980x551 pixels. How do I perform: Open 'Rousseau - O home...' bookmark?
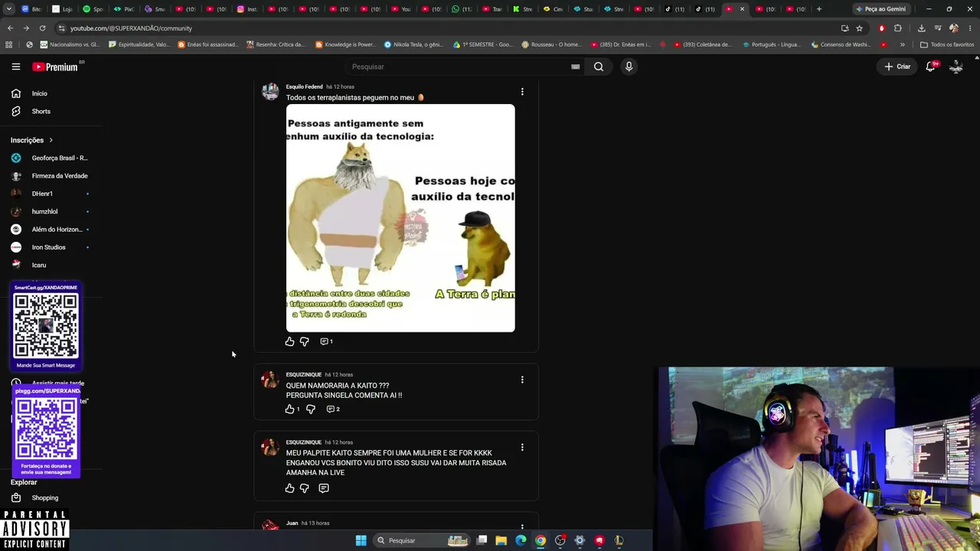(x=551, y=44)
